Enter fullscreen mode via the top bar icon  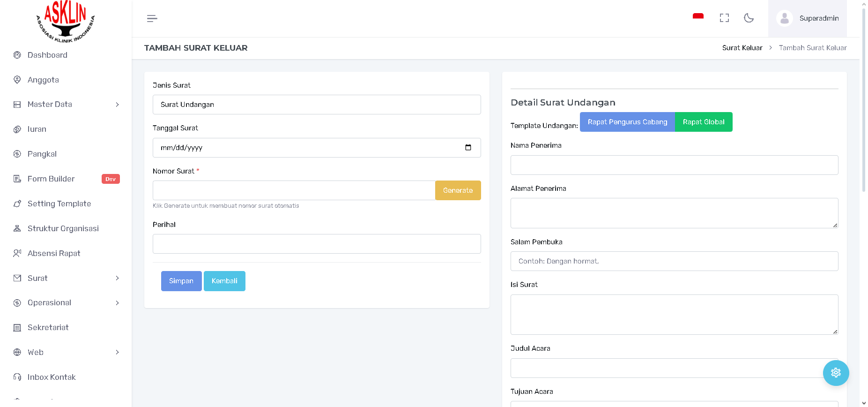[x=724, y=18]
